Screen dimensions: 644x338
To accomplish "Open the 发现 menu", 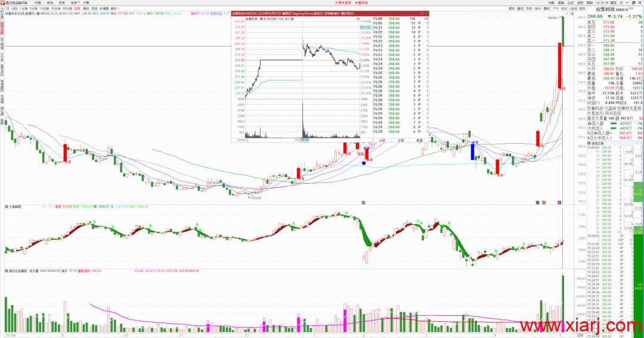I will tap(74, 2).
